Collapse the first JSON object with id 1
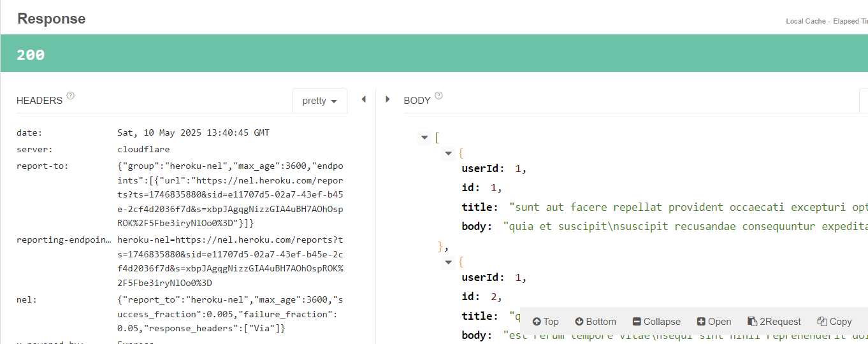The width and height of the screenshot is (868, 344). pyautogui.click(x=449, y=153)
